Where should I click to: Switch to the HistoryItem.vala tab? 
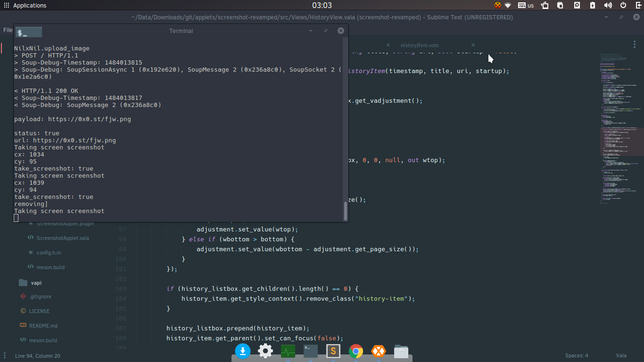click(x=419, y=45)
